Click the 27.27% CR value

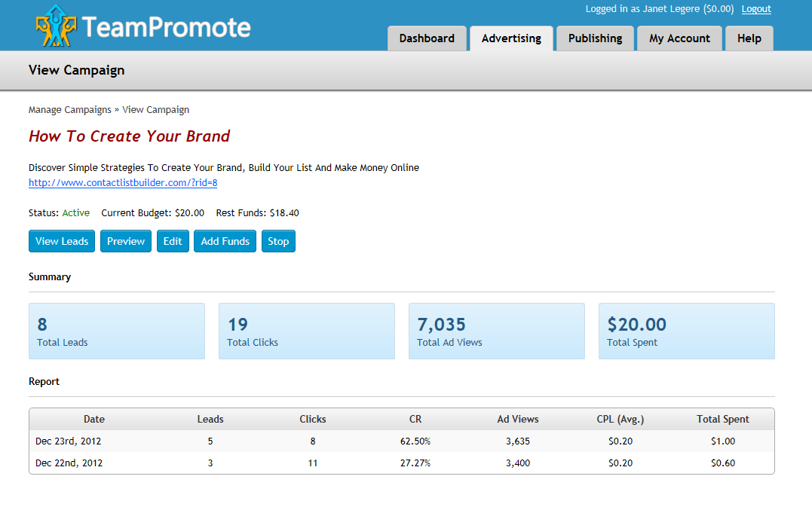pos(415,463)
